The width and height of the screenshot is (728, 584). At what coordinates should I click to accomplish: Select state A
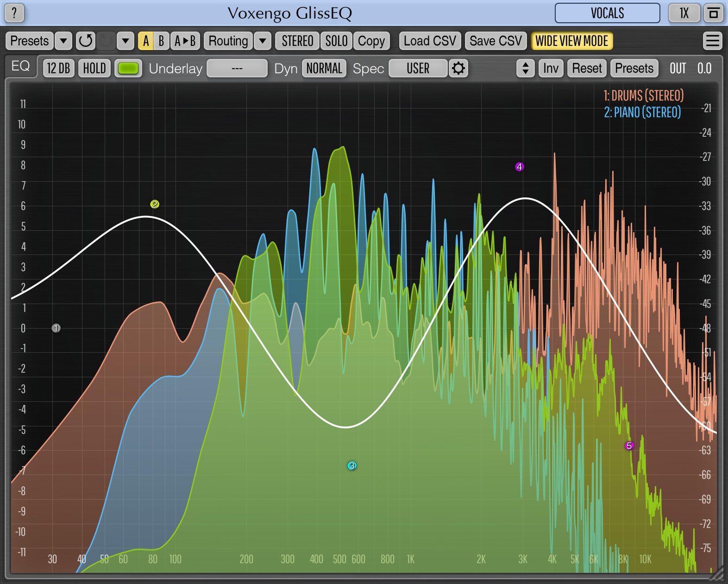click(146, 41)
